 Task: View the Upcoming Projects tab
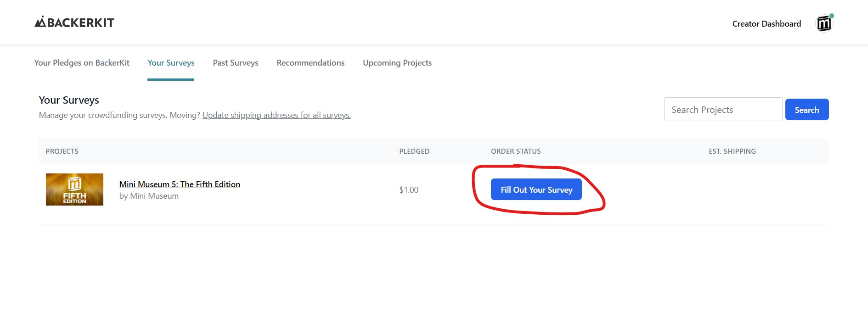coord(397,63)
